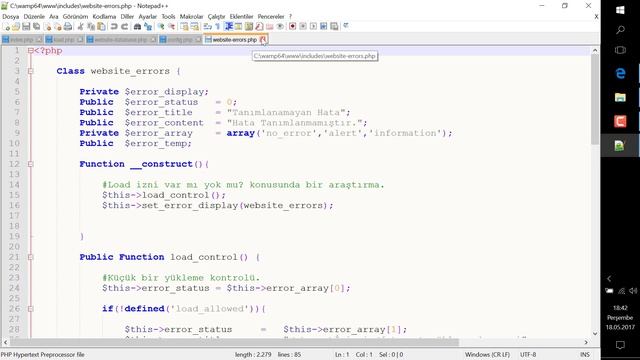Viewport: 640px width, 360px height.
Task: Open Find with the binoculars icon
Action: tap(138, 27)
